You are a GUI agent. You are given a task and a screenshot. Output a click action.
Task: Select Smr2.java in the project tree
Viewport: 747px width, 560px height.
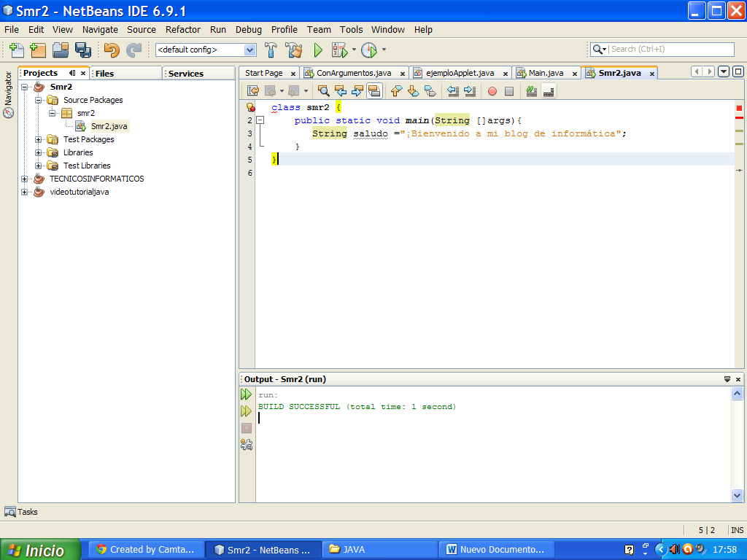(109, 126)
